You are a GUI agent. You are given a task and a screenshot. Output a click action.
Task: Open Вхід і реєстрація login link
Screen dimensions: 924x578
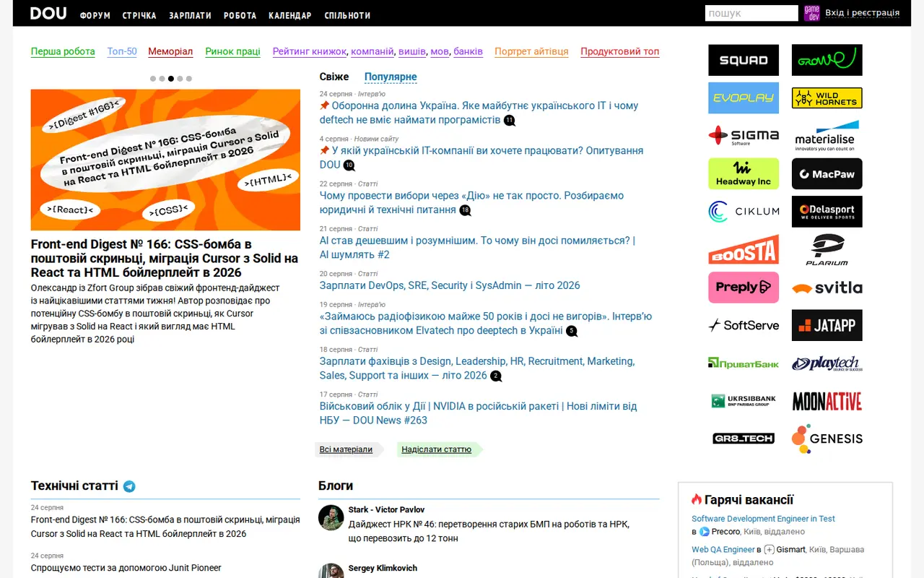863,13
